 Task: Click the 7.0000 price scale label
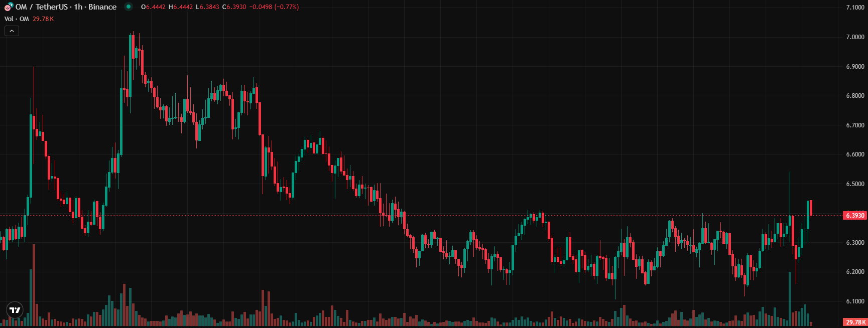click(x=855, y=37)
